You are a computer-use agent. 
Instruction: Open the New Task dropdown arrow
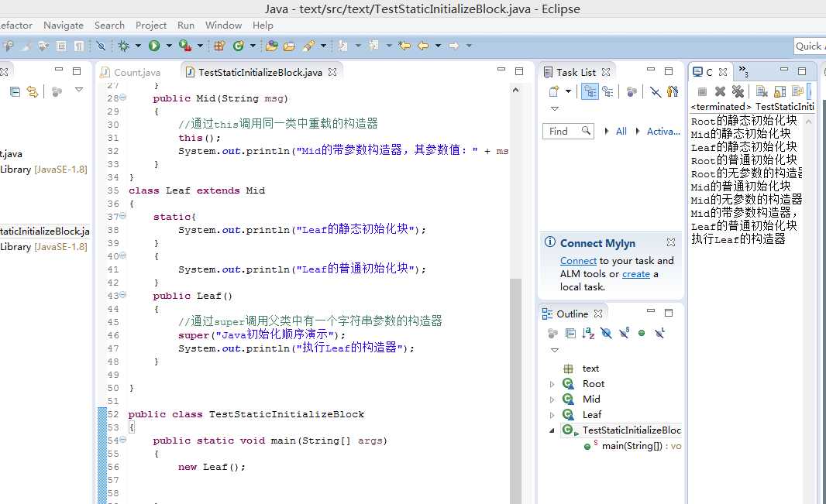(x=568, y=91)
